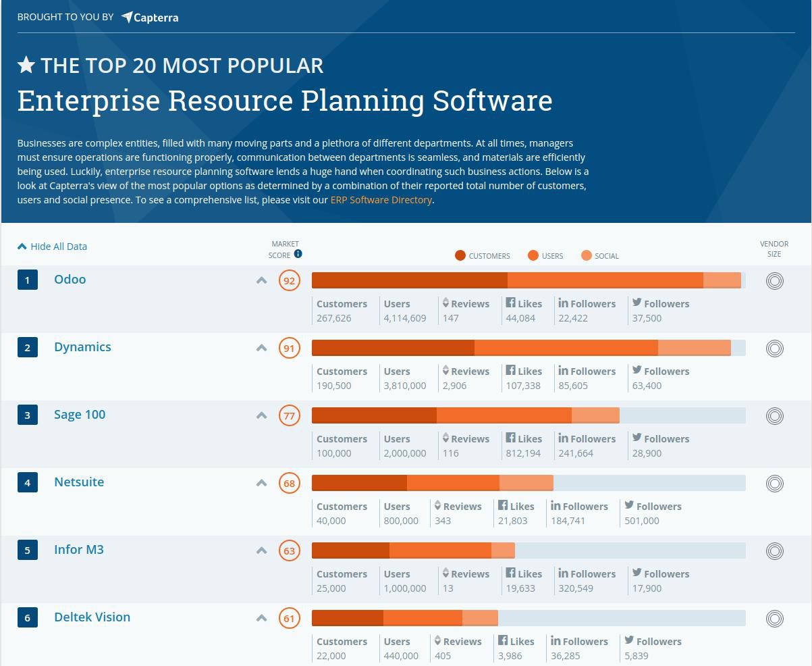The width and height of the screenshot is (812, 666).
Task: Click the Twitter Followers icon in Odoo row
Action: [637, 303]
